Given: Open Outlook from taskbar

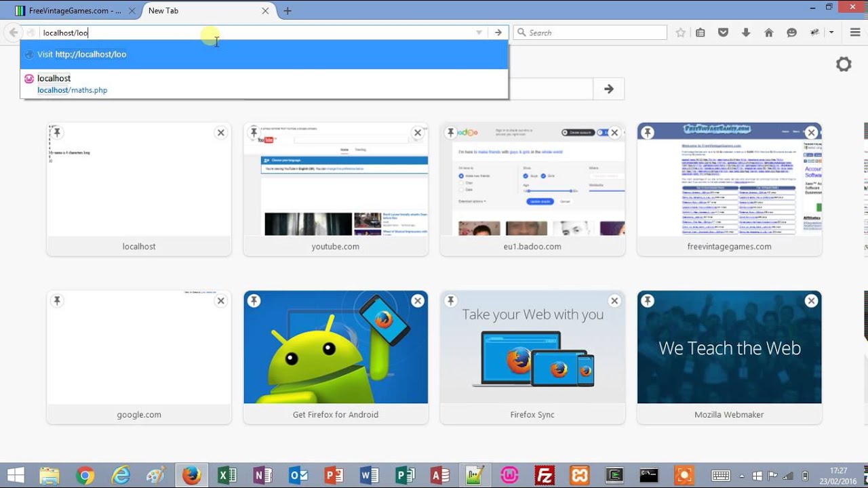Looking at the screenshot, I should coord(298,476).
